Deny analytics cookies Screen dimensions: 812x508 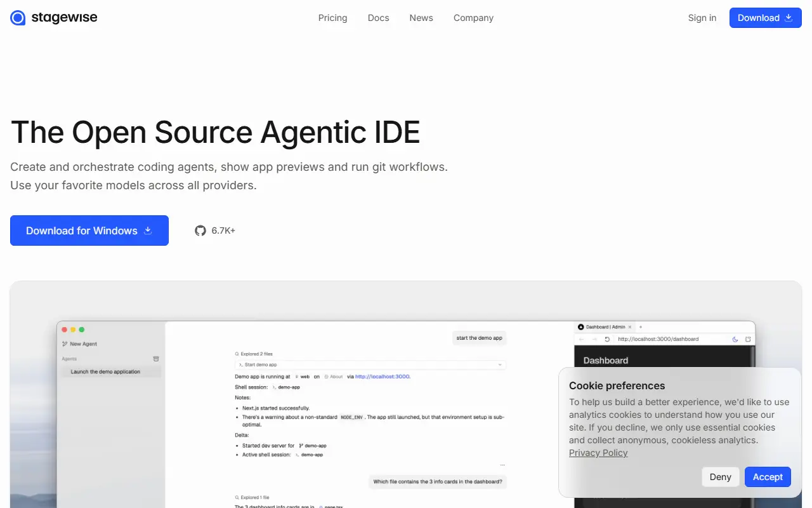pos(721,477)
